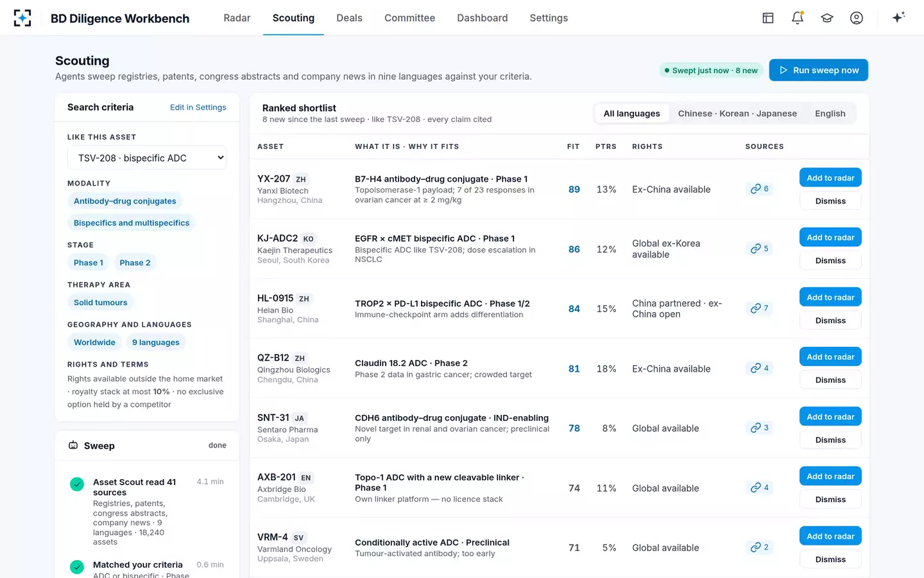Click the Antibody–drug conjugates modality chip

tap(124, 201)
